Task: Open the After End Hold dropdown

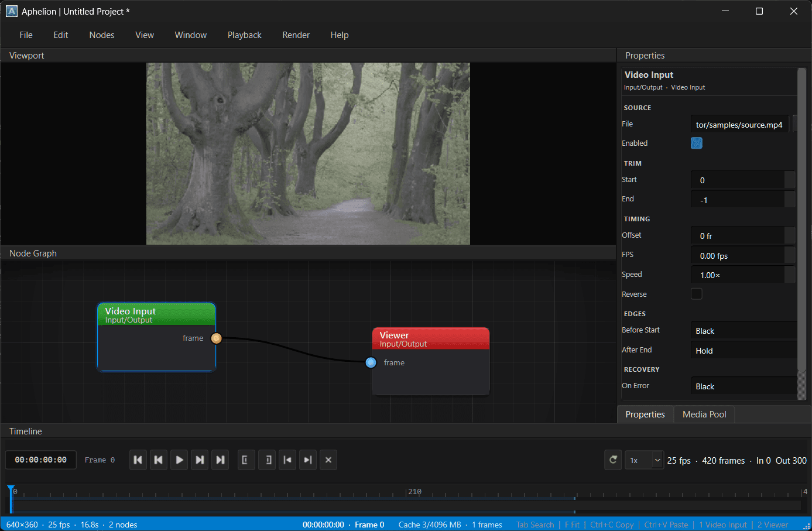Action: coord(744,350)
